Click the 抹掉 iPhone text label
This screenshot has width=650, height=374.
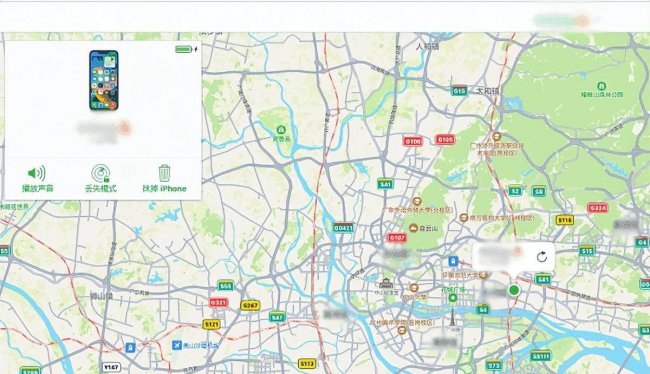pos(165,189)
